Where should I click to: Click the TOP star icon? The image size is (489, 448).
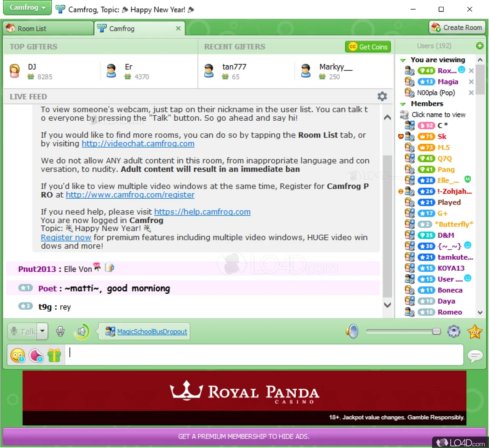474,332
